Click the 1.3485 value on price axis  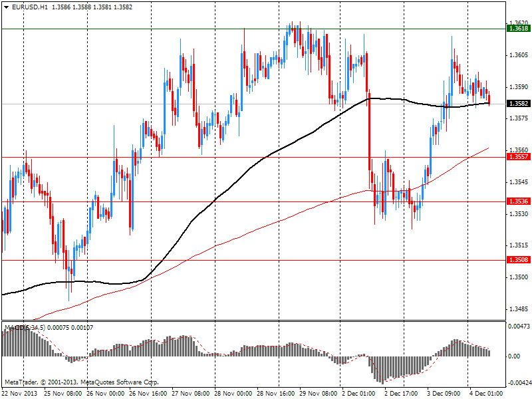[518, 309]
